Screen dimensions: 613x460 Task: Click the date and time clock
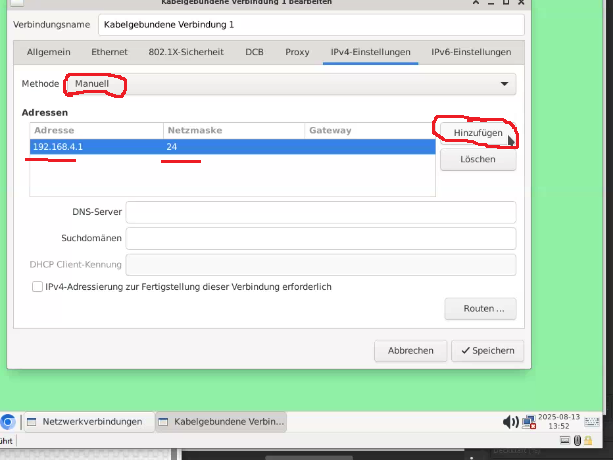[558, 422]
